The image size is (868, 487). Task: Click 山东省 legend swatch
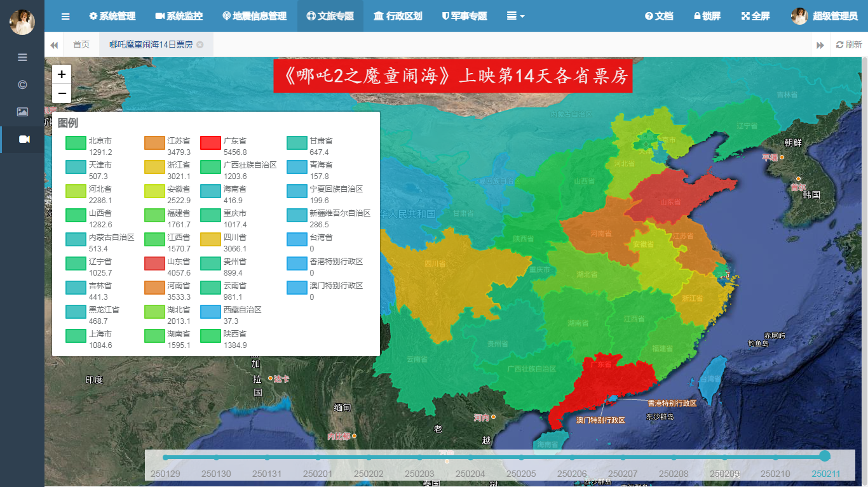pos(154,263)
